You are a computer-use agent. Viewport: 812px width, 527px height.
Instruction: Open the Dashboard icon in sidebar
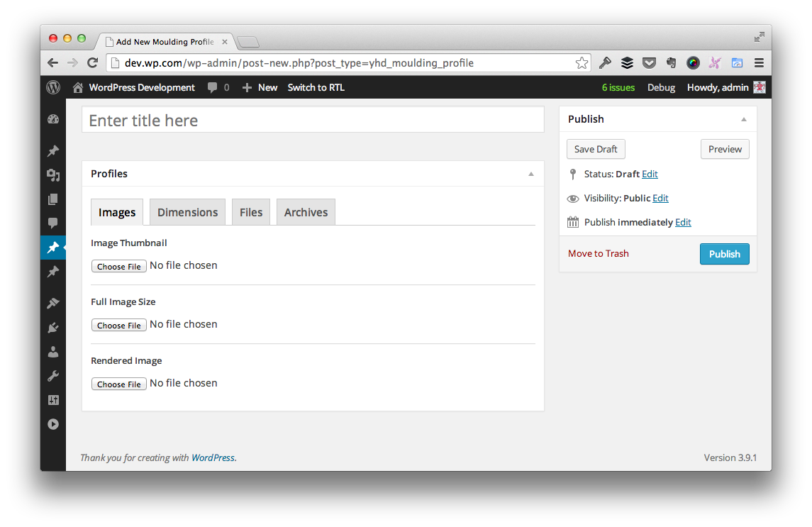[x=53, y=120]
